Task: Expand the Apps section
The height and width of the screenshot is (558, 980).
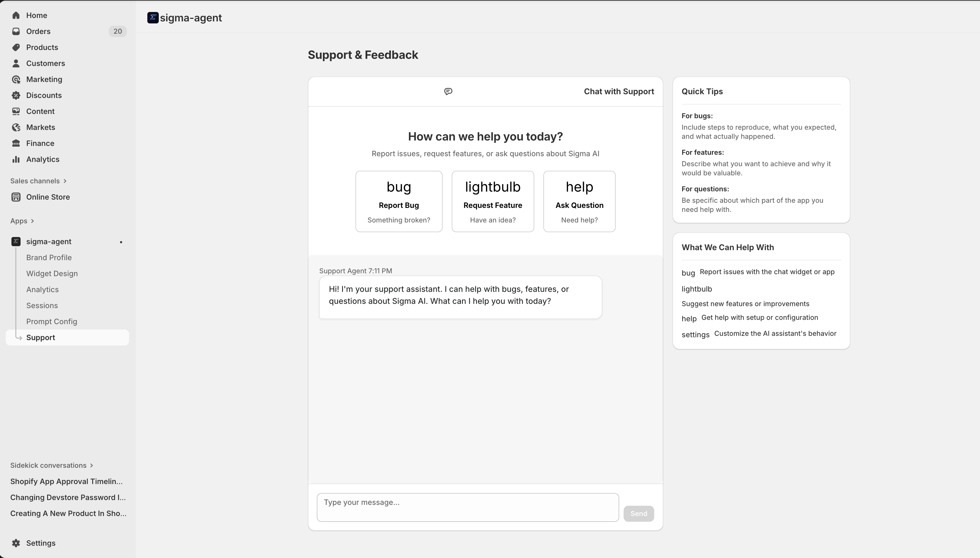Action: click(22, 221)
